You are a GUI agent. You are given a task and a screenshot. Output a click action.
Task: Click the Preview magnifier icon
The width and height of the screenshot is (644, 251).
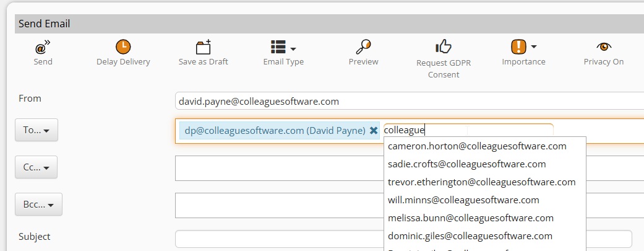(x=363, y=47)
